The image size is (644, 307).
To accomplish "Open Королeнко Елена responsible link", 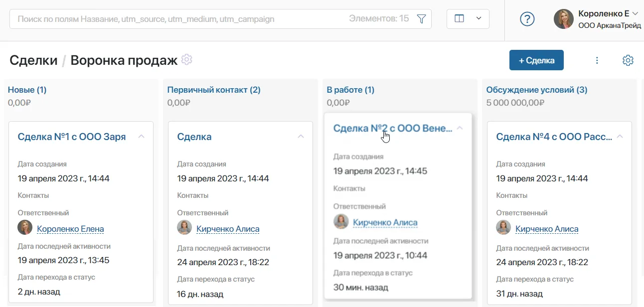I will click(70, 229).
